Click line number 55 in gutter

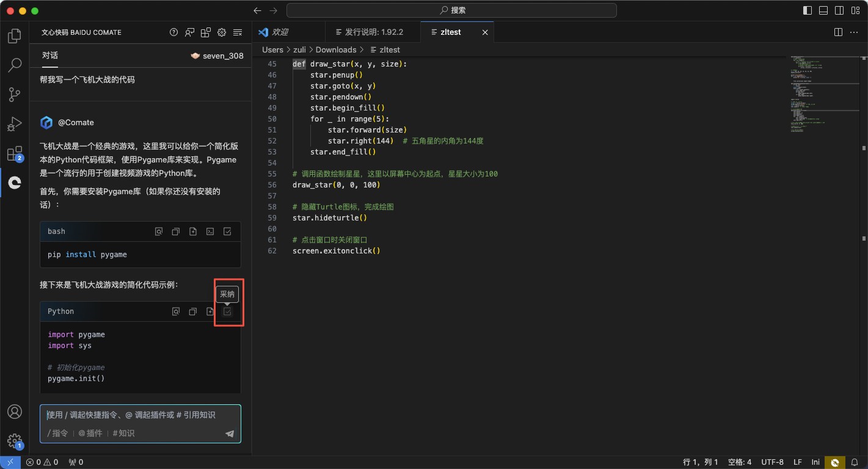272,174
